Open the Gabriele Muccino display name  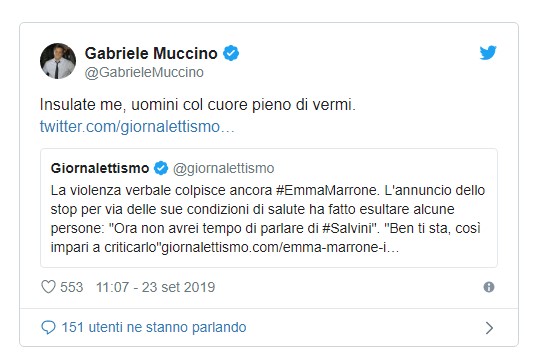[151, 53]
